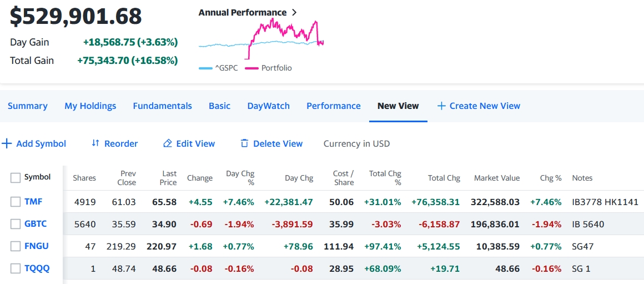The width and height of the screenshot is (644, 284).
Task: Mark the TQQQ row checkbox
Action: click(x=16, y=268)
